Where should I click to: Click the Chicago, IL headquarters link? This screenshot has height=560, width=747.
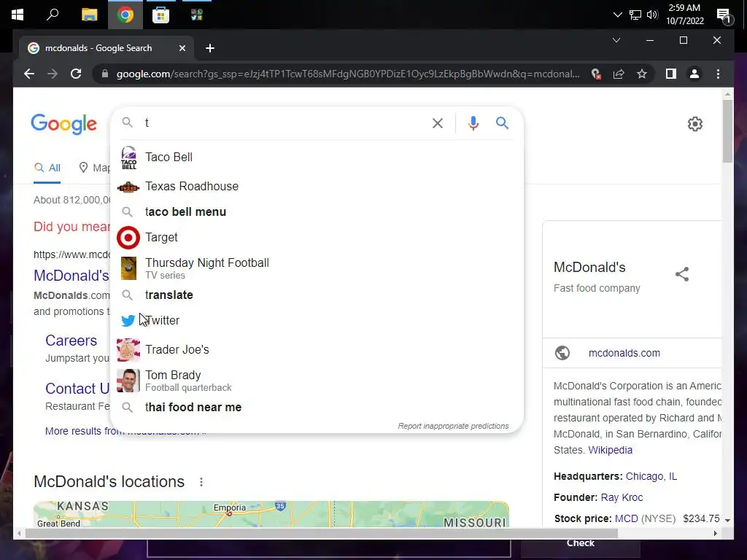click(651, 476)
